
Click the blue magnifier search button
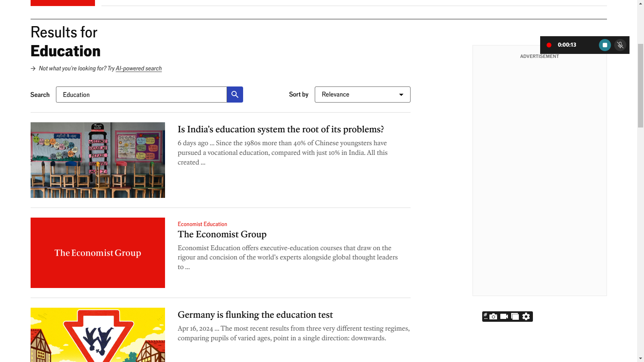tap(235, 95)
